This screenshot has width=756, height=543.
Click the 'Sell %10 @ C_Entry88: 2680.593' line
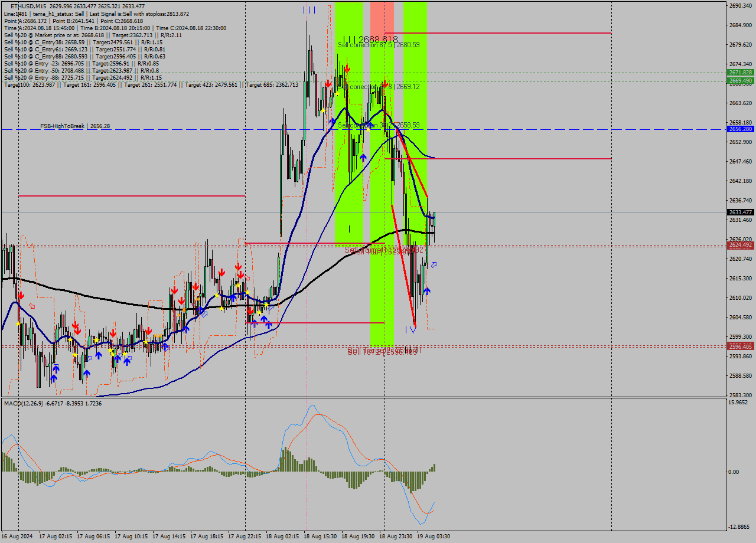click(x=84, y=56)
